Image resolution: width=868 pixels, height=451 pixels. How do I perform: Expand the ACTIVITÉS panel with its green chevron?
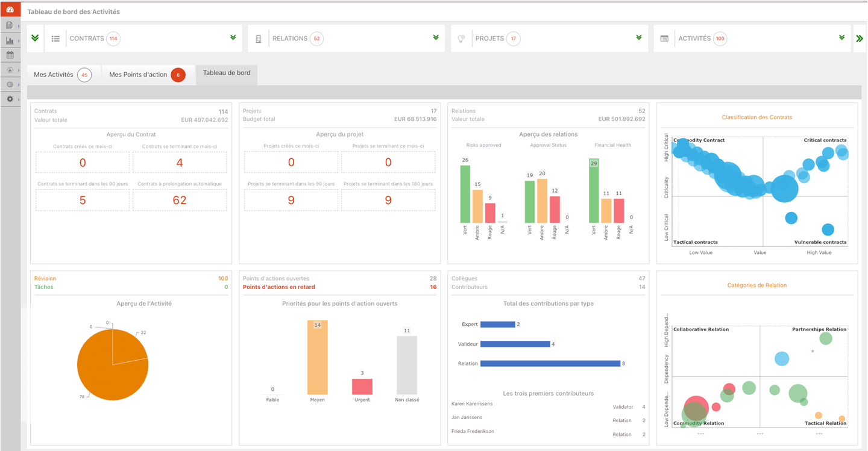click(x=842, y=38)
